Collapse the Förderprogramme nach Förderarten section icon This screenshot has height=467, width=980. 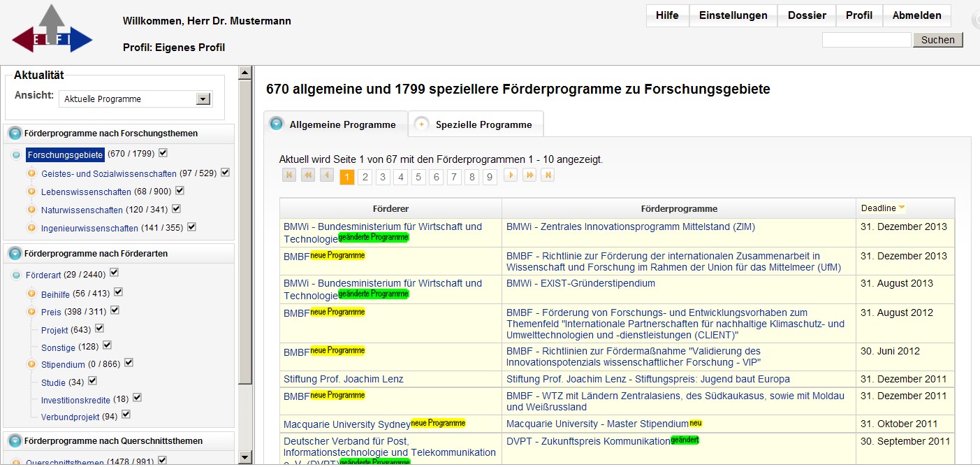15,254
